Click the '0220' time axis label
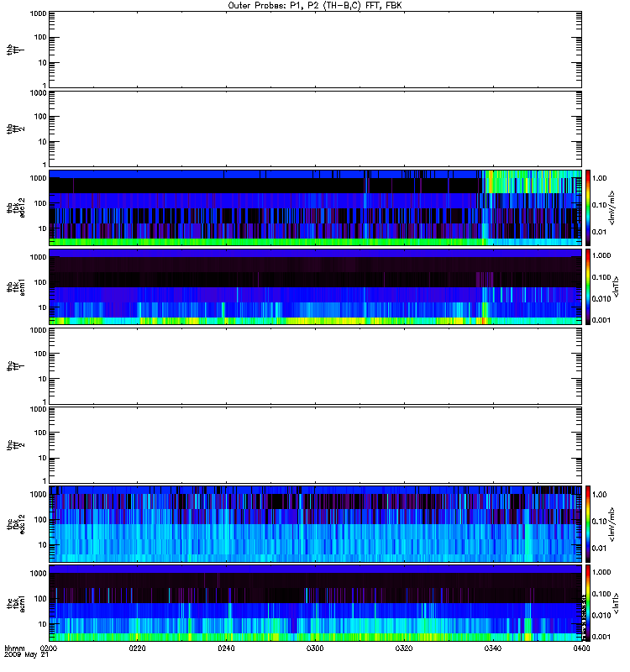This screenshot has width=630, height=672. point(137,648)
